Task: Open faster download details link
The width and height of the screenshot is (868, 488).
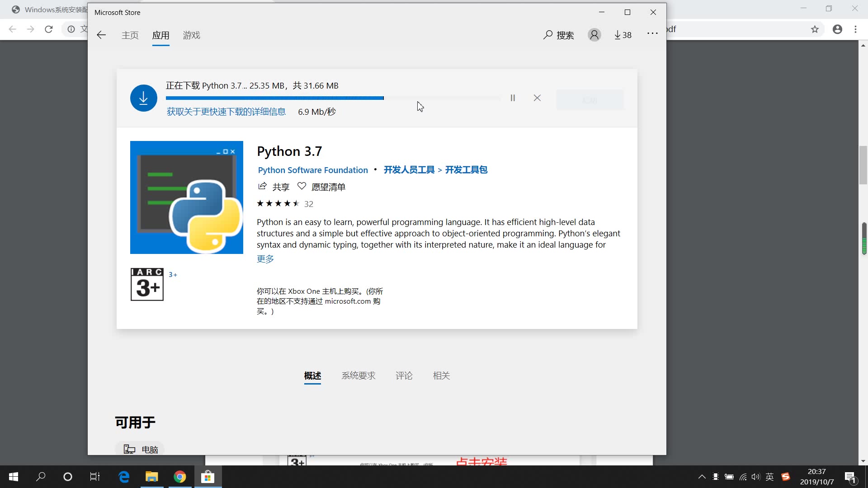Action: (x=226, y=112)
